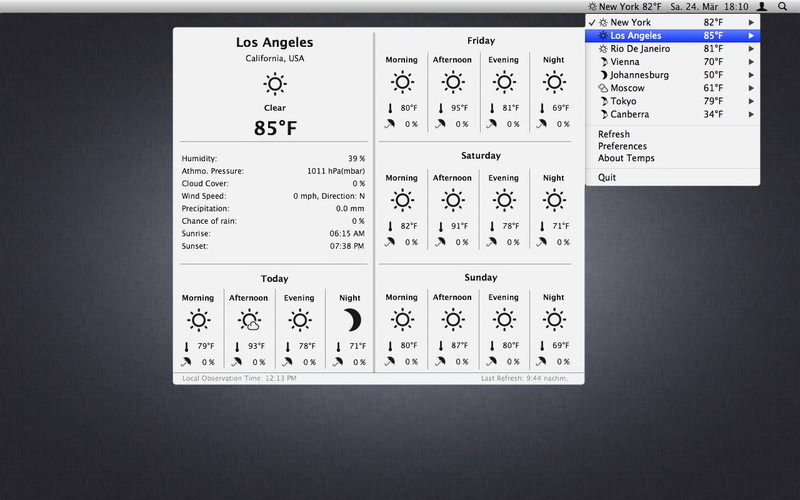Open Preferences from the Temps menu

click(x=622, y=146)
